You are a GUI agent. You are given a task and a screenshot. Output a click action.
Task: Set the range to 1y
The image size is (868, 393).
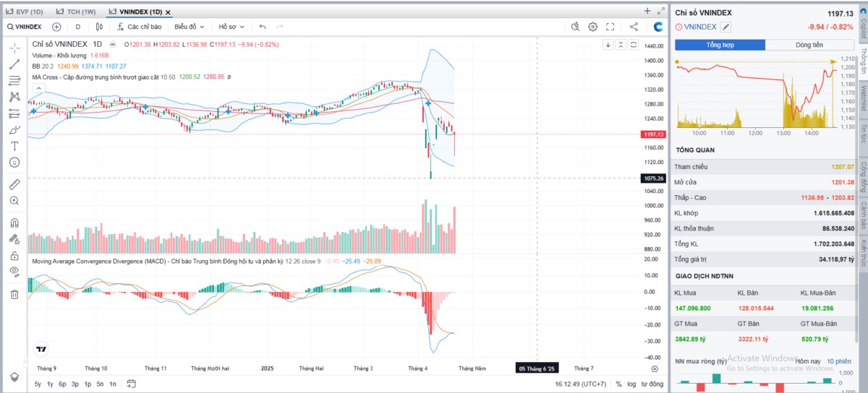[50, 384]
